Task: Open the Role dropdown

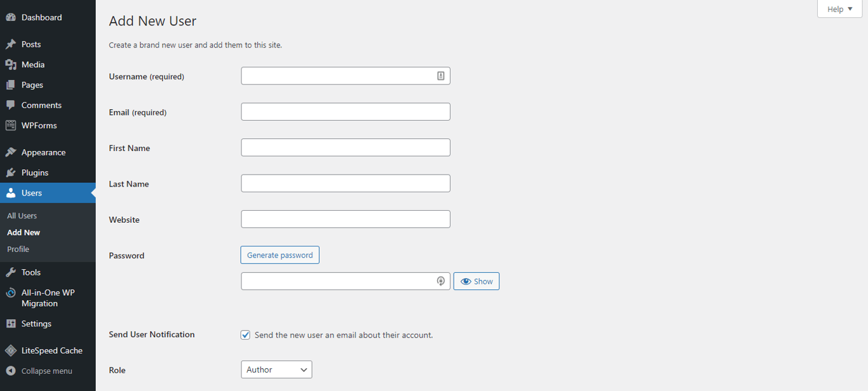Action: tap(276, 369)
